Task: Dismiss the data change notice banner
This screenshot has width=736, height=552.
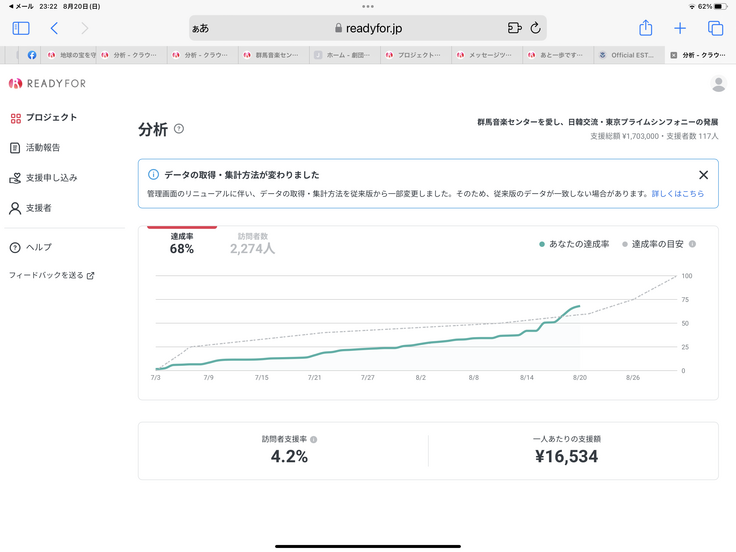Action: click(703, 175)
